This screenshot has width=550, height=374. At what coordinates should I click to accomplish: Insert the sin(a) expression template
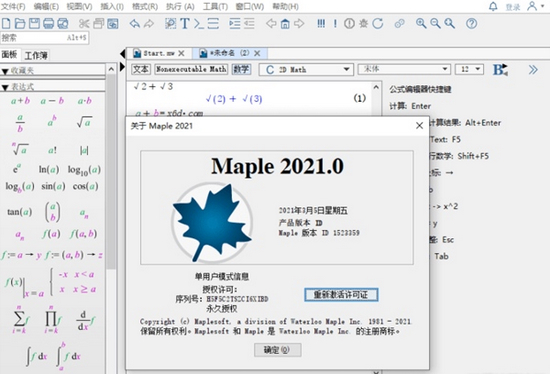coord(53,186)
